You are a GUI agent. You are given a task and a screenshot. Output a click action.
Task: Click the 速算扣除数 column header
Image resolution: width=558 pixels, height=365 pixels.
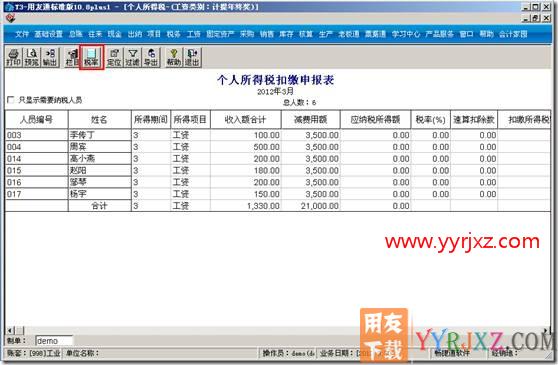tap(474, 120)
